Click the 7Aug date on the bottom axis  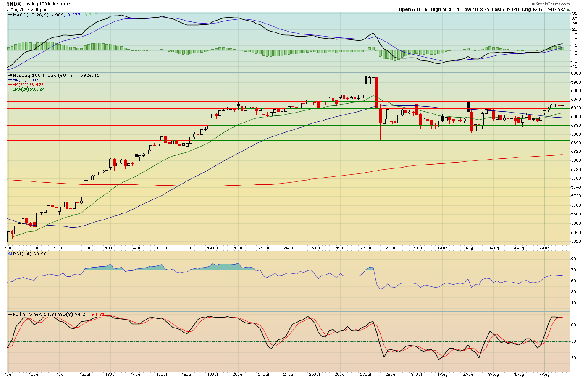[544, 374]
